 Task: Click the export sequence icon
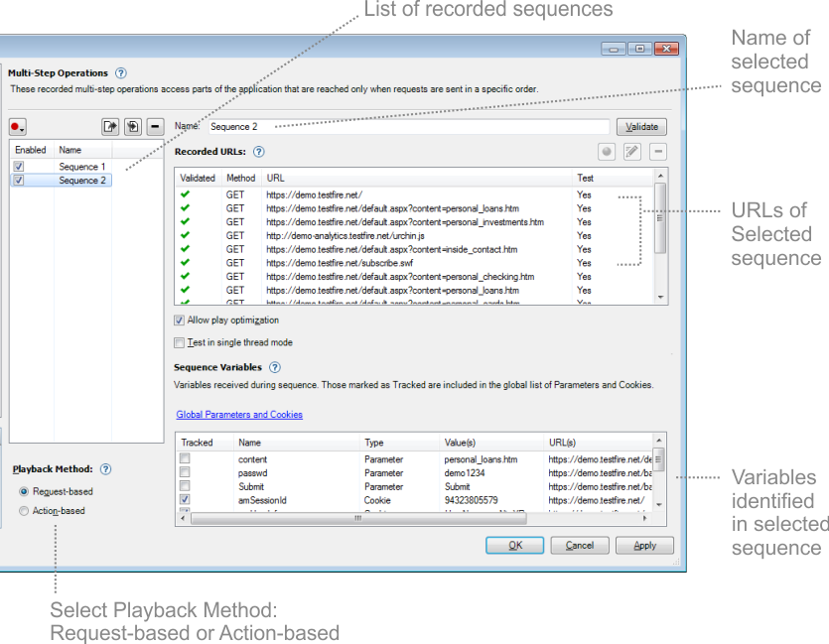pyautogui.click(x=110, y=127)
